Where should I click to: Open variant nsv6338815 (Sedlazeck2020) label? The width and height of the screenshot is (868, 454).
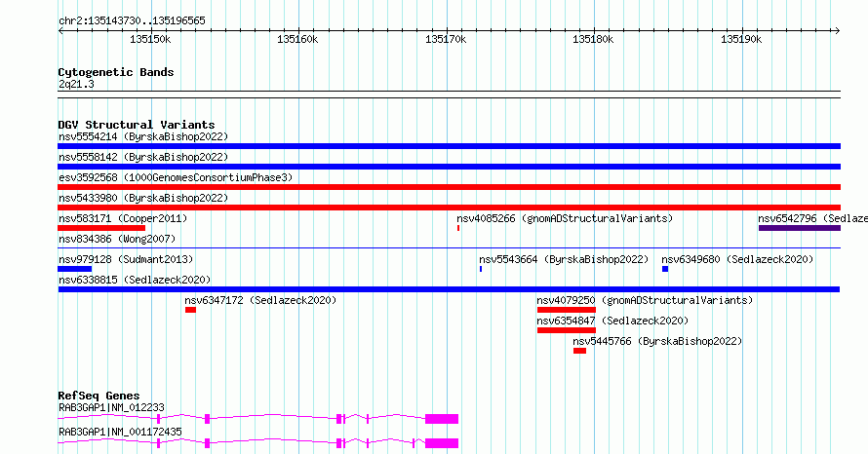tap(135, 280)
